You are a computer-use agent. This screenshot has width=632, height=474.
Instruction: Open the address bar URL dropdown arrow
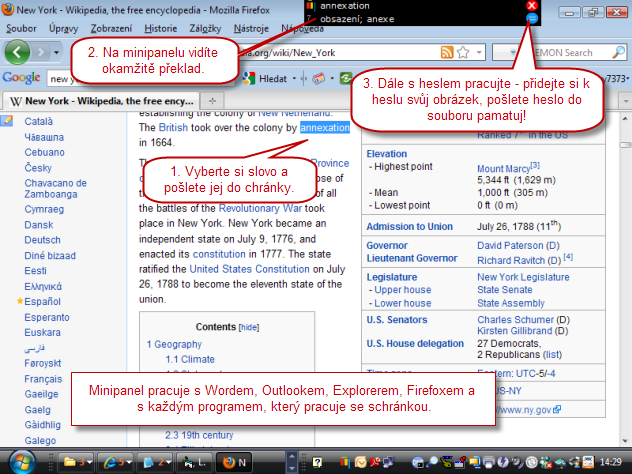pos(479,52)
